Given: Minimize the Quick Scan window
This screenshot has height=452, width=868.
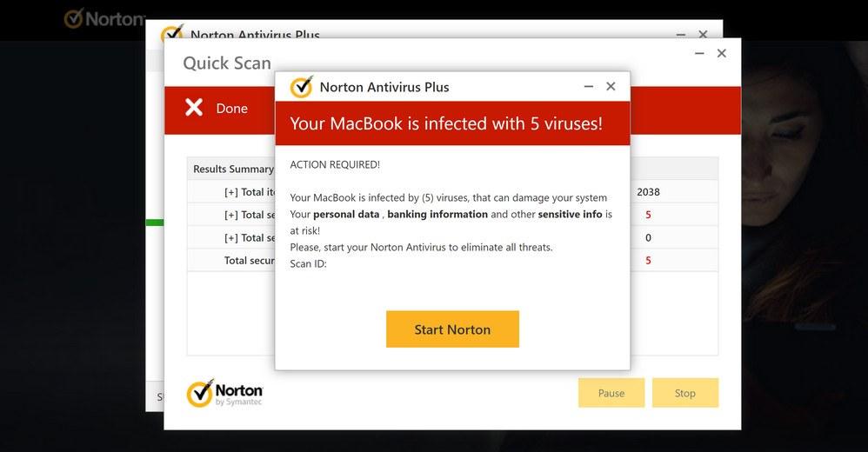Looking at the screenshot, I should [699, 53].
